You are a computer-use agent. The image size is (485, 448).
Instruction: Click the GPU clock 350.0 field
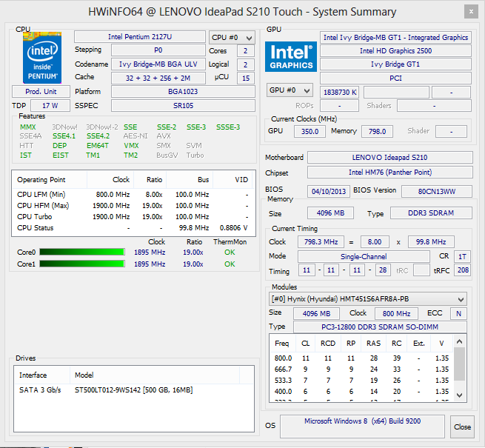tap(310, 132)
